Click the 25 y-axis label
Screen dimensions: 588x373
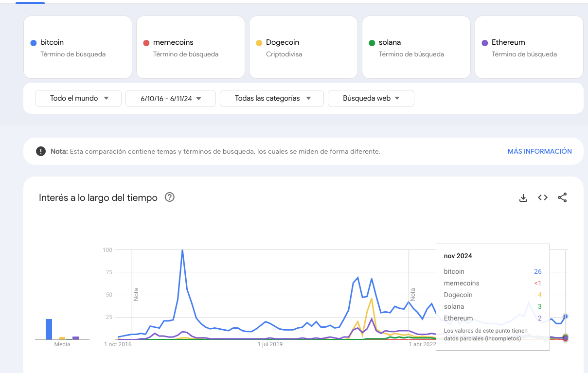coord(109,317)
